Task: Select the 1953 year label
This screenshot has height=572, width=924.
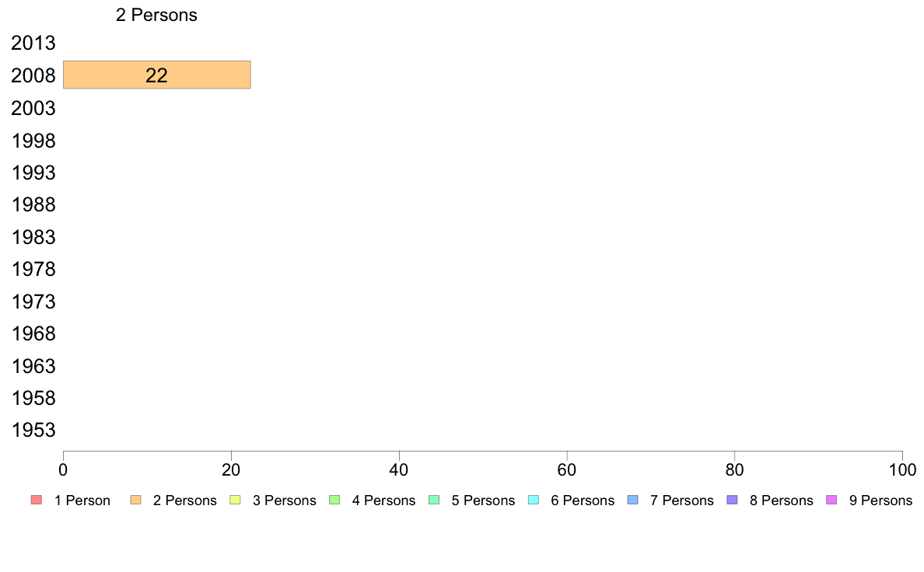Action: pyautogui.click(x=33, y=430)
